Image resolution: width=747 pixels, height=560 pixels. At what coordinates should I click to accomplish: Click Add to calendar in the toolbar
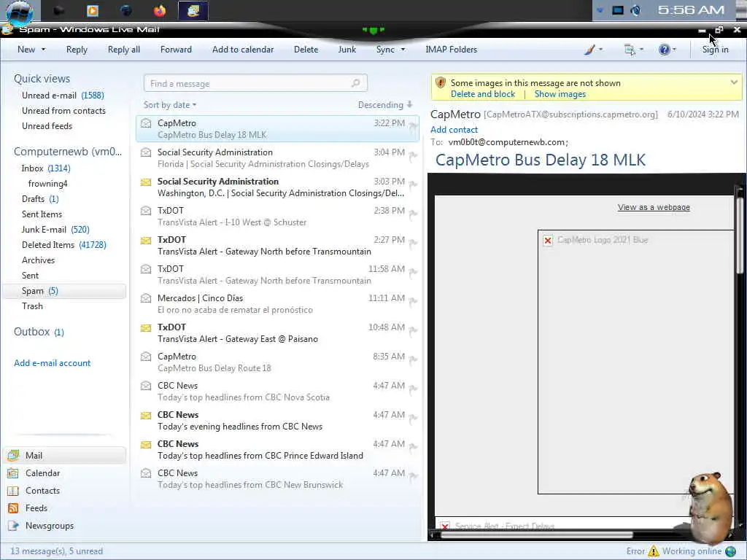(243, 50)
